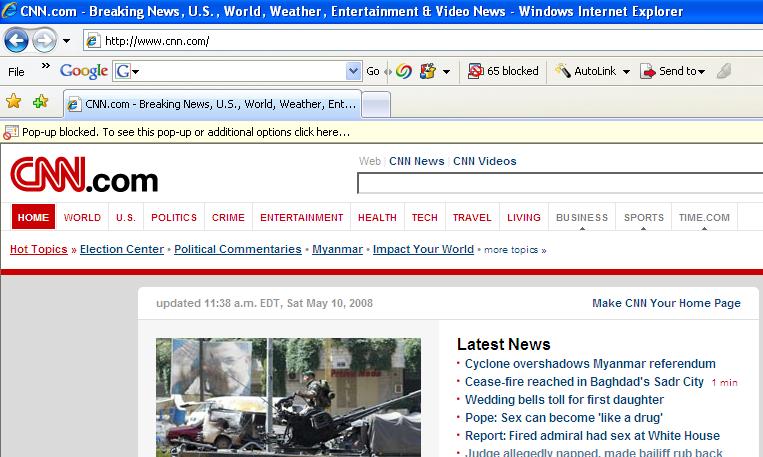Click the Add to Favorites icon
763x457 pixels.
click(x=40, y=101)
